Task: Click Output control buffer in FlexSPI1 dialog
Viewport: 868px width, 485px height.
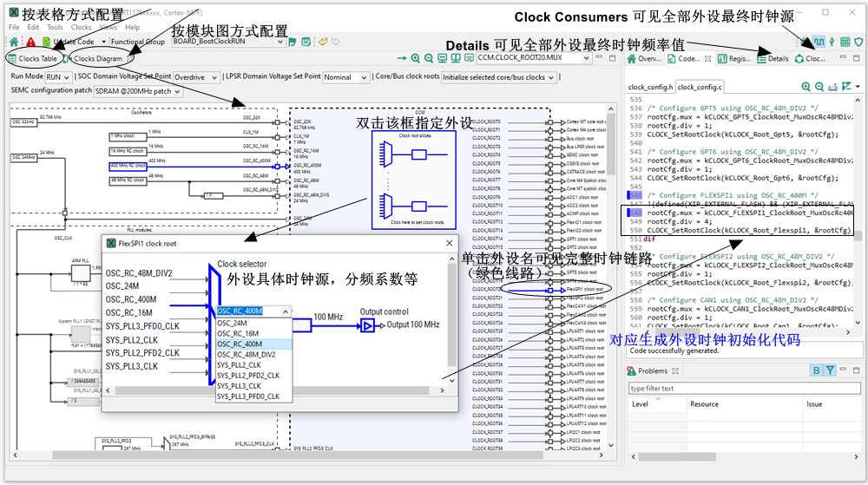Action: (367, 326)
